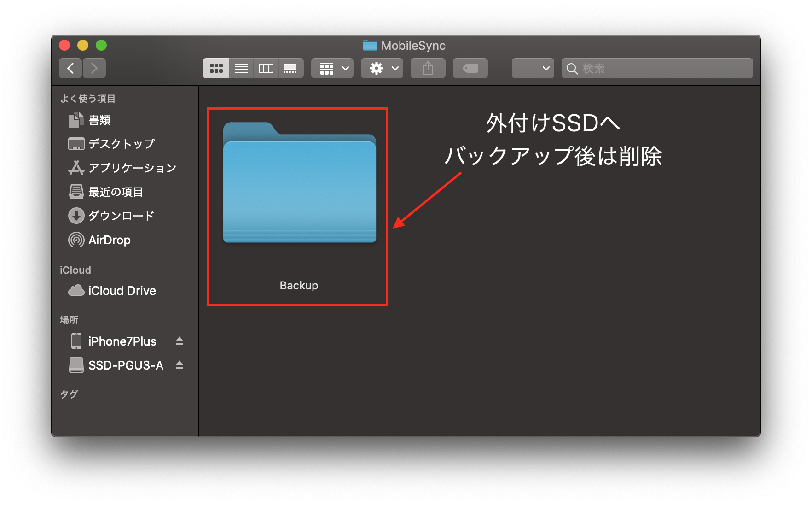Open ダウンロード in the sidebar
This screenshot has height=505, width=812.
tap(121, 216)
